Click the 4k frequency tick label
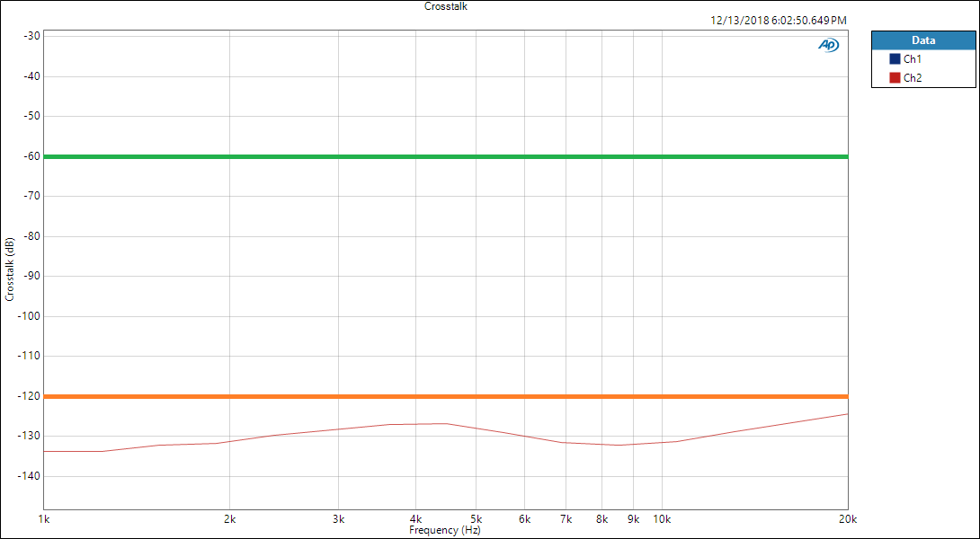The height and width of the screenshot is (539, 980). pyautogui.click(x=415, y=518)
